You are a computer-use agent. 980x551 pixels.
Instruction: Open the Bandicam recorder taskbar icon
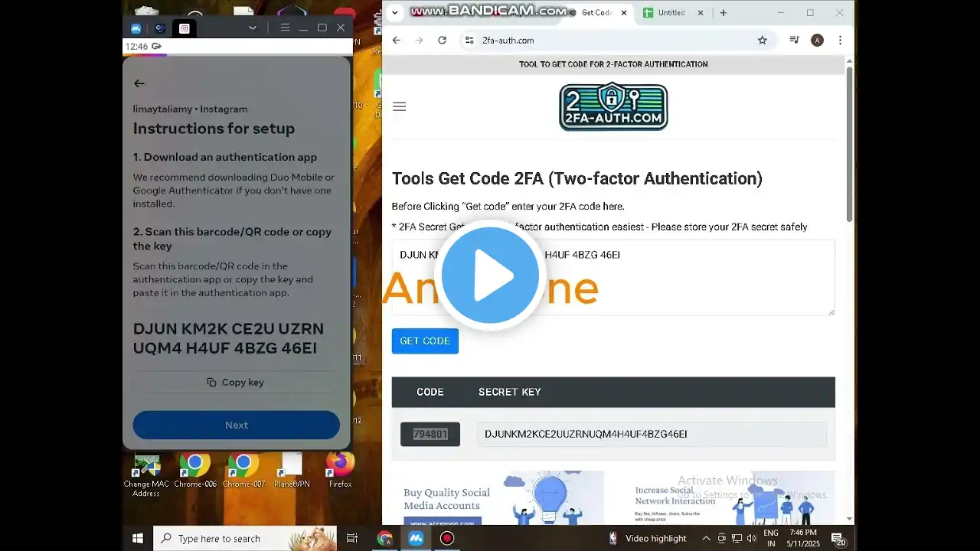[x=447, y=539]
